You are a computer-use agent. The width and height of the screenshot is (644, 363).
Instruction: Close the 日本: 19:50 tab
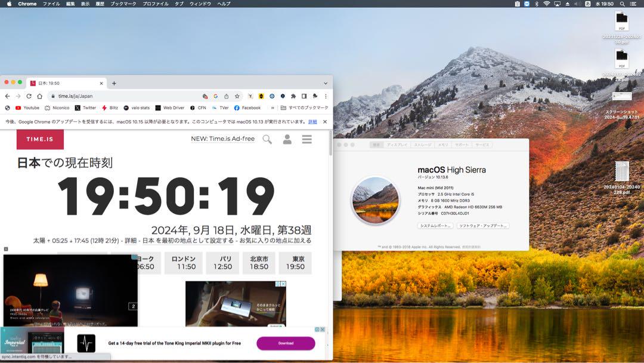pyautogui.click(x=101, y=84)
